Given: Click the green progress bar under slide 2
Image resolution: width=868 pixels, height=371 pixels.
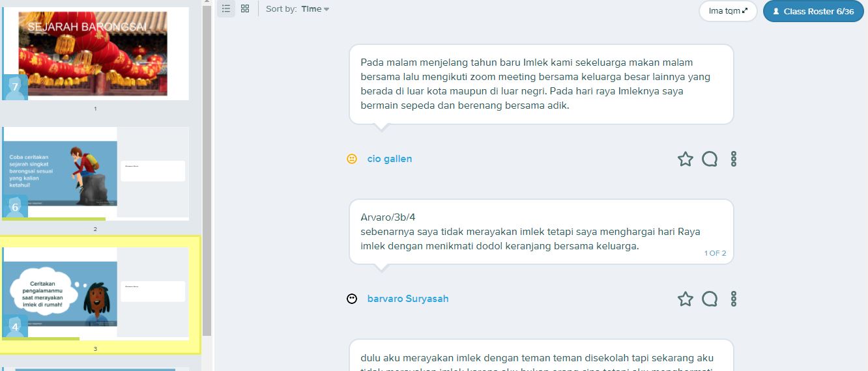Looking at the screenshot, I should [x=53, y=219].
